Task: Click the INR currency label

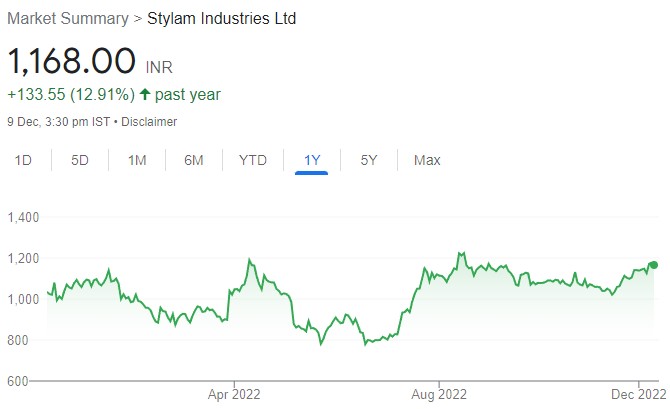Action: [161, 67]
